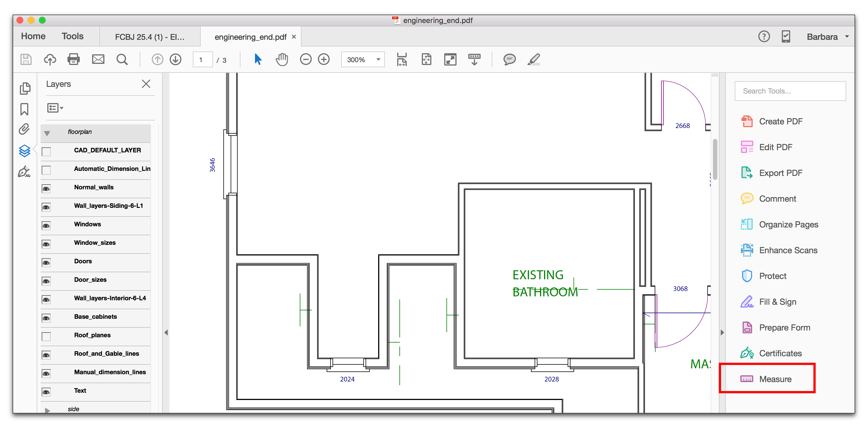Open the Enhance Scans tool

click(x=779, y=250)
